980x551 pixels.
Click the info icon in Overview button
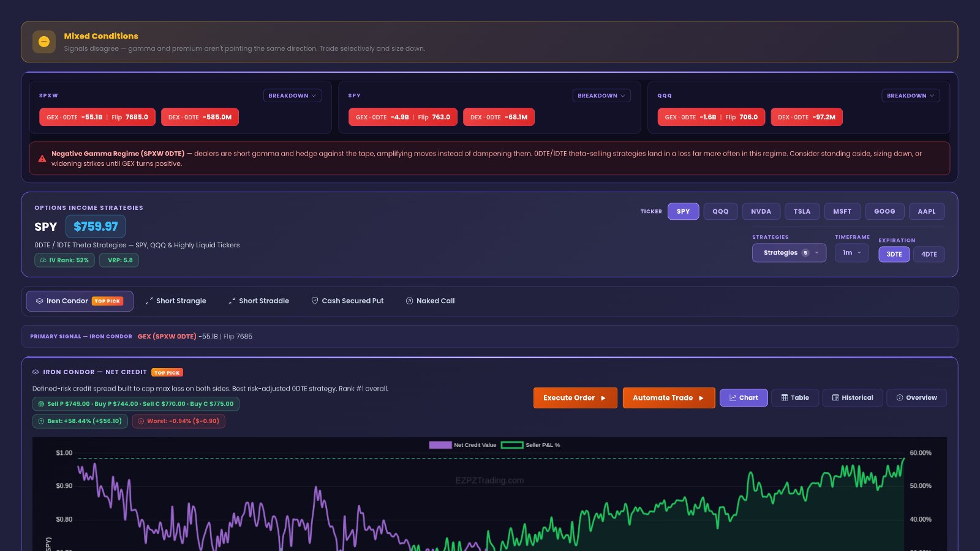coord(900,398)
